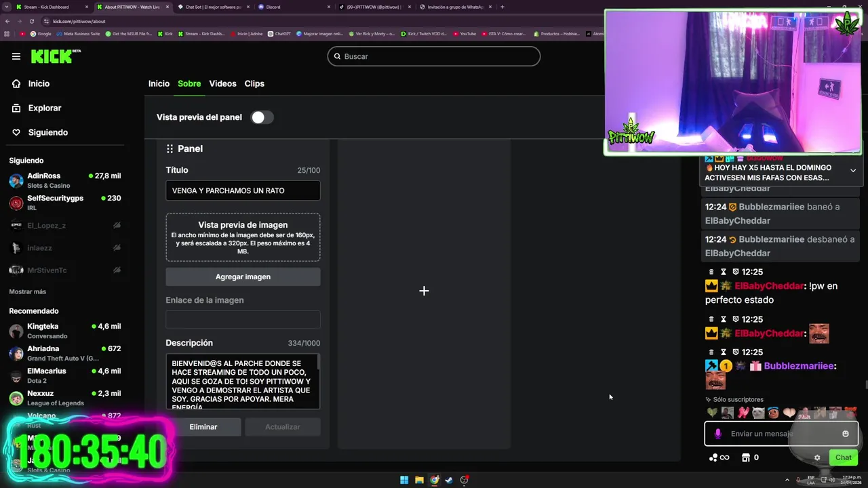The image size is (868, 488).
Task: Ban Bubblezmariiee with shield icon
Action: tap(736, 352)
